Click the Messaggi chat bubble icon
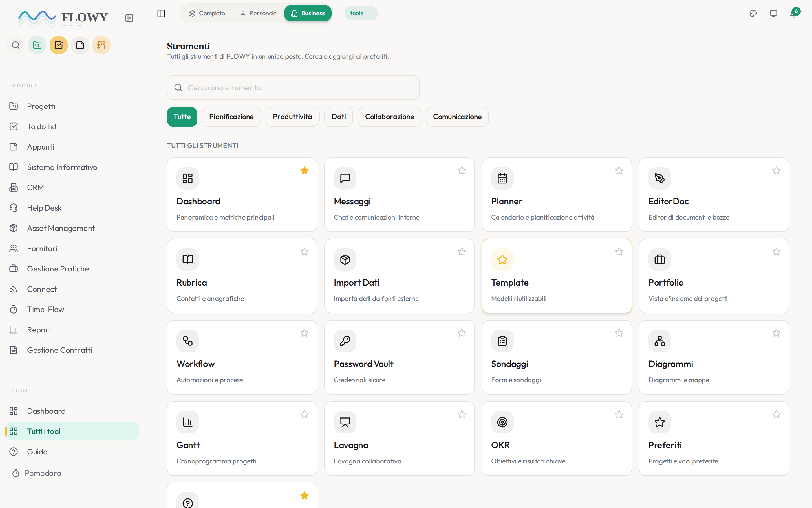812x508 pixels. tap(345, 178)
